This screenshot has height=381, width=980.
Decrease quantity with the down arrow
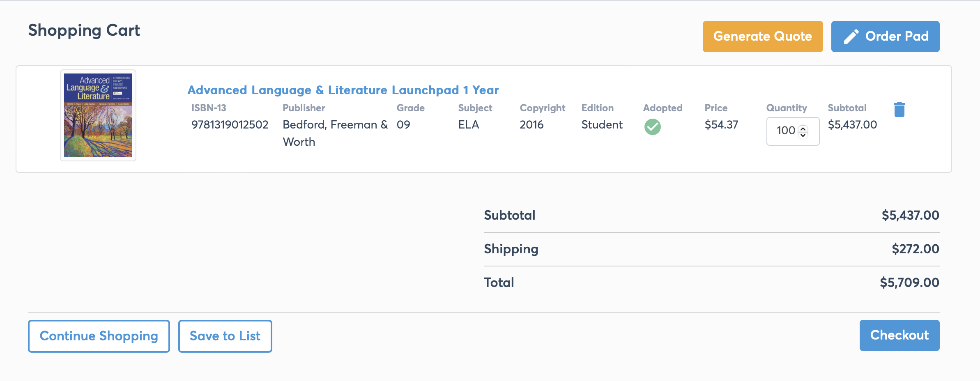point(803,135)
